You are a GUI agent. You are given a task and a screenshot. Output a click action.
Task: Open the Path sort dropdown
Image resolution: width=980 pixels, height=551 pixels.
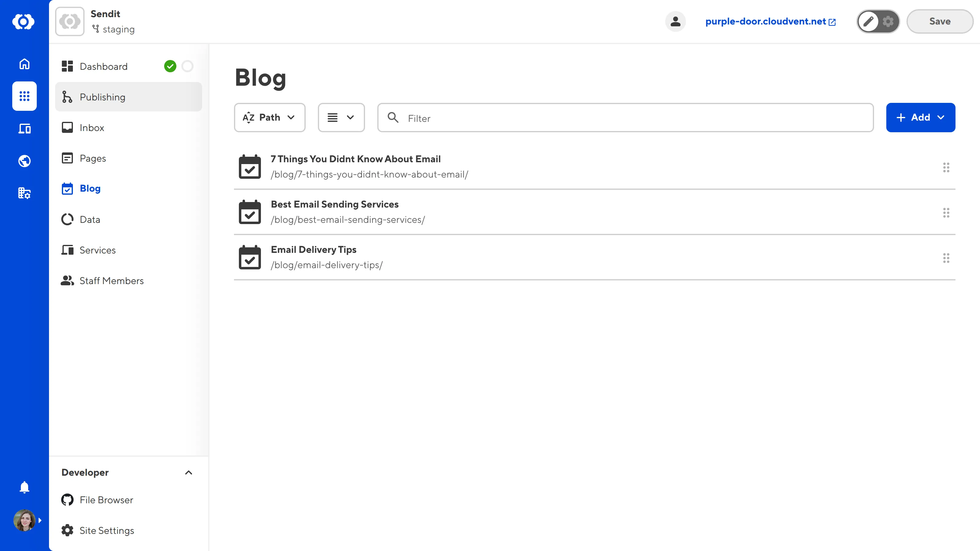pos(269,117)
